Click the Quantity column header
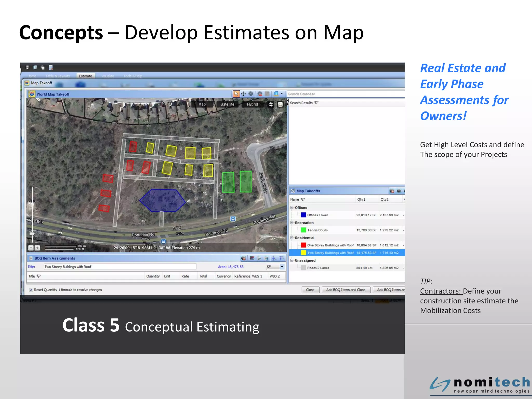The height and width of the screenshot is (399, 532). (x=153, y=276)
